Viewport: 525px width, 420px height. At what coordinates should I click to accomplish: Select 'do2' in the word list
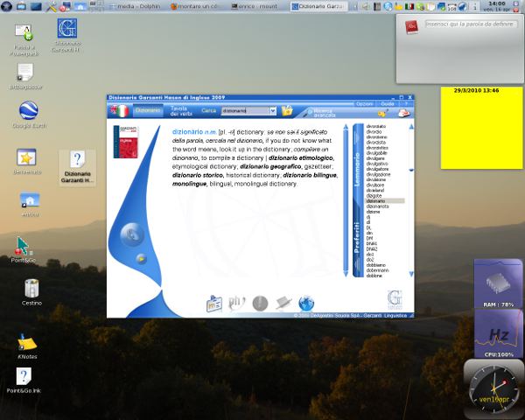(x=370, y=260)
